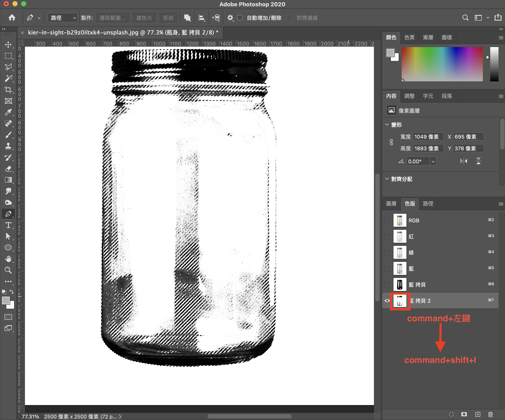This screenshot has width=505, height=420.
Task: Open the pen options gear menu
Action: click(230, 18)
